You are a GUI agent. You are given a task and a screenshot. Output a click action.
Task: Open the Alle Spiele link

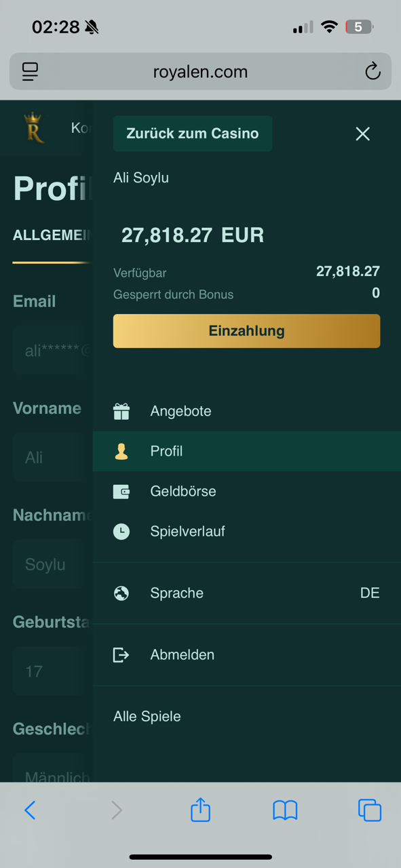(147, 716)
